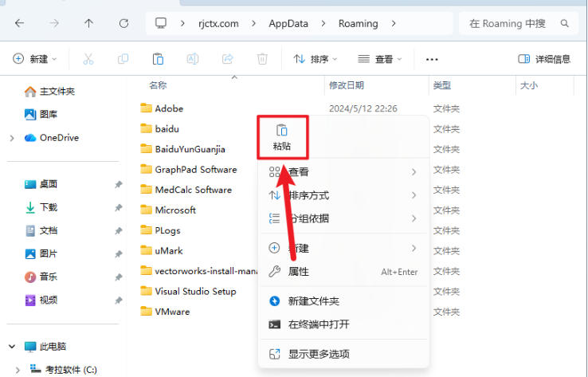The width and height of the screenshot is (588, 377).
Task: Click the Cut scissors icon in toolbar
Action: 88,59
